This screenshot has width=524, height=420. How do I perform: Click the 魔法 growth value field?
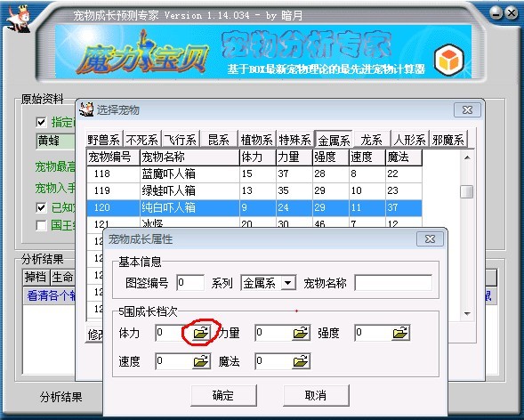click(274, 361)
